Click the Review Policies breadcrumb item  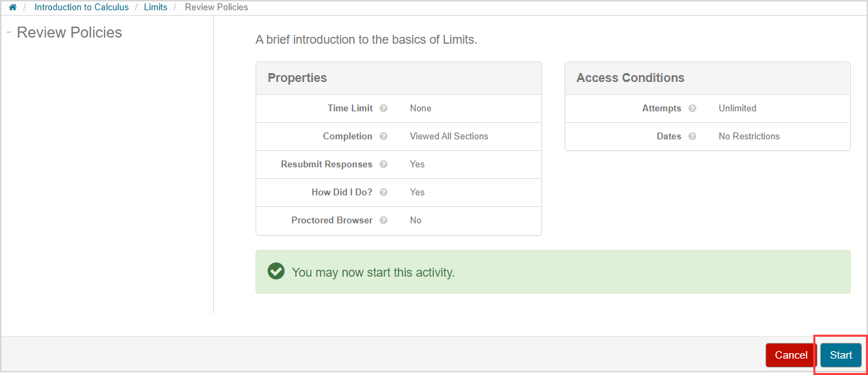point(216,8)
